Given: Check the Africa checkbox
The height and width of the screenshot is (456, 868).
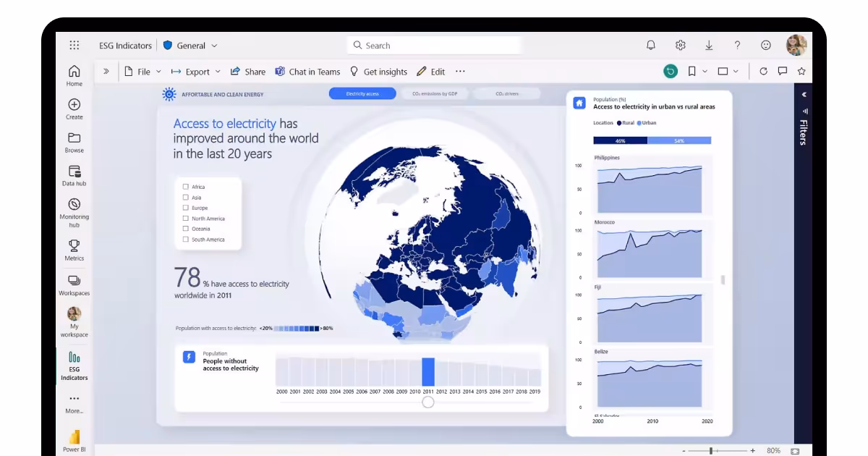Looking at the screenshot, I should pos(186,187).
